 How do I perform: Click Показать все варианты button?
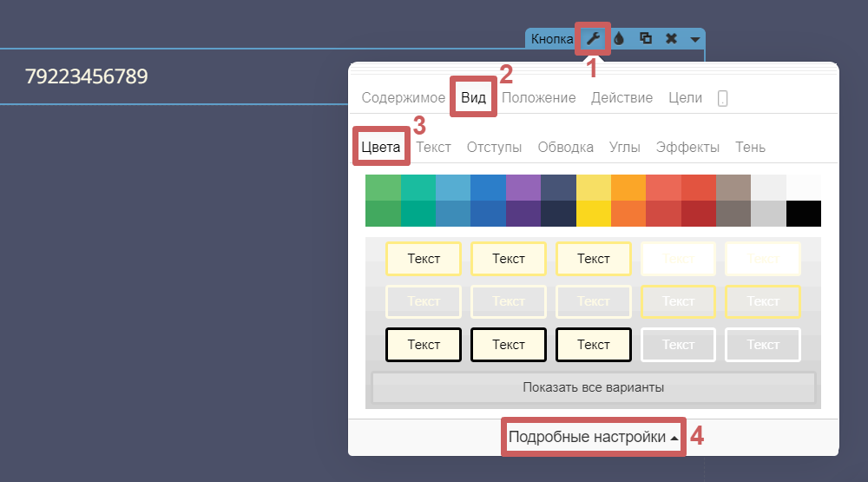point(594,387)
